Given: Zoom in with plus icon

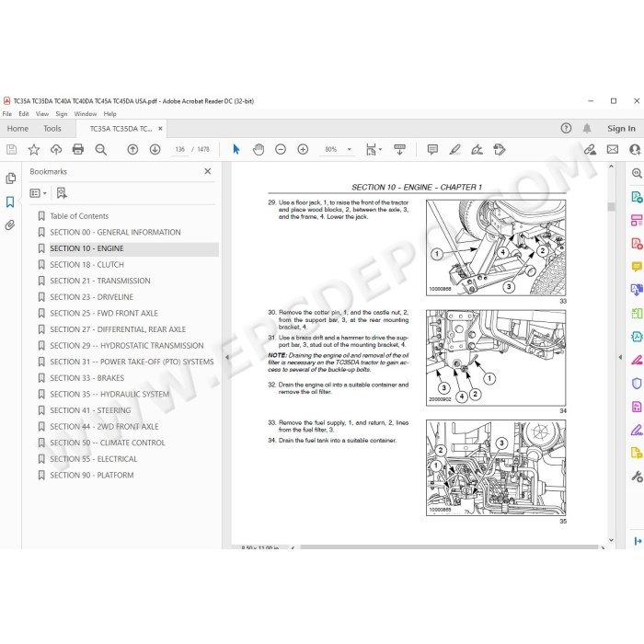Looking at the screenshot, I should 303,149.
